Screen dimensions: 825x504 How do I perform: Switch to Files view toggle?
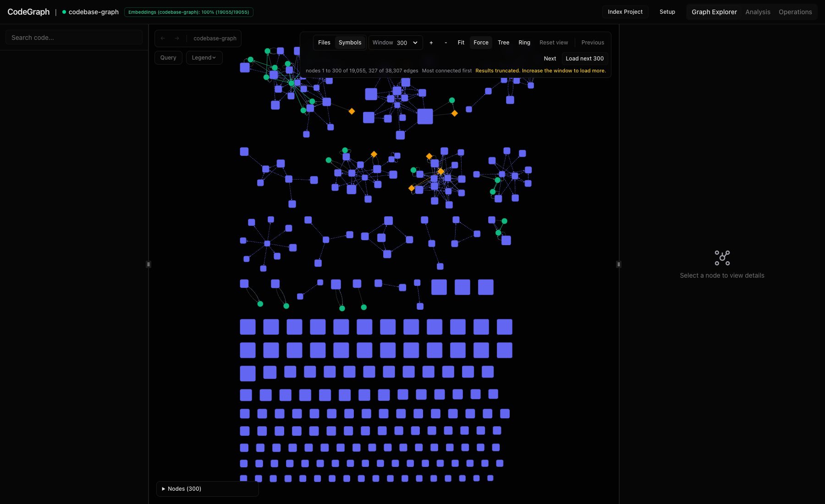[x=324, y=43]
